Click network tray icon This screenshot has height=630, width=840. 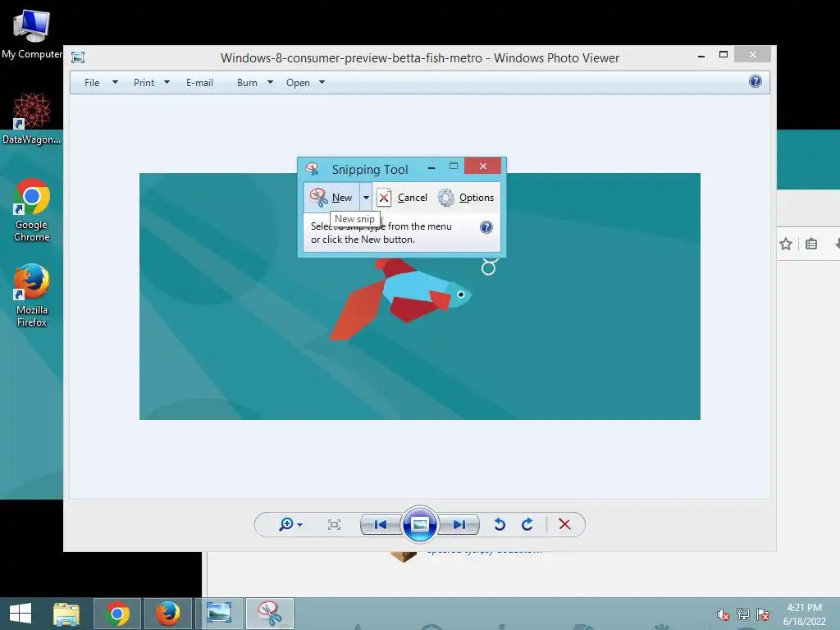click(x=743, y=614)
